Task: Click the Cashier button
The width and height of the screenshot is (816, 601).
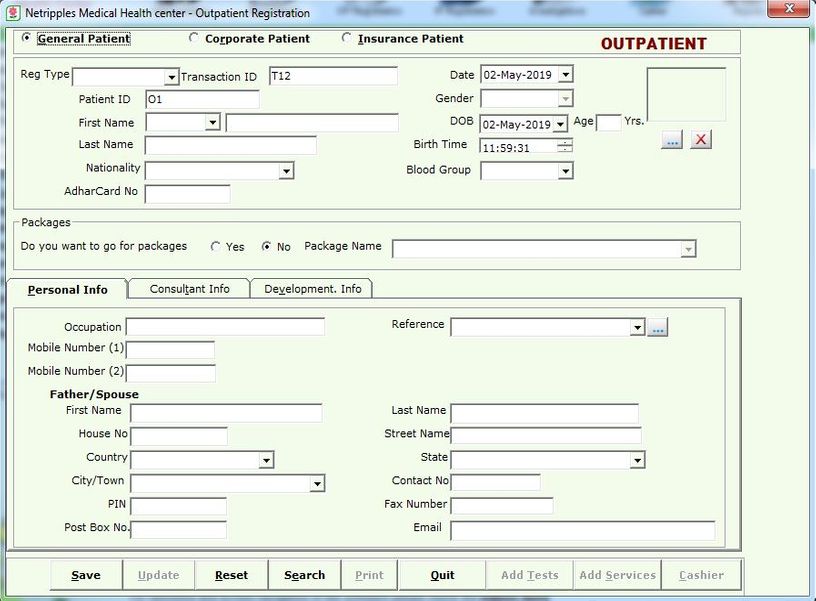Action: click(702, 575)
